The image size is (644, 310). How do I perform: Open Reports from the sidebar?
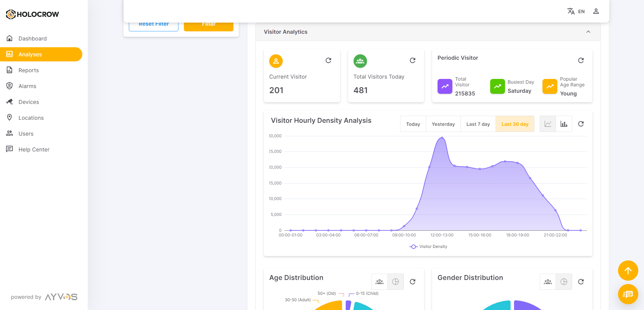29,70
